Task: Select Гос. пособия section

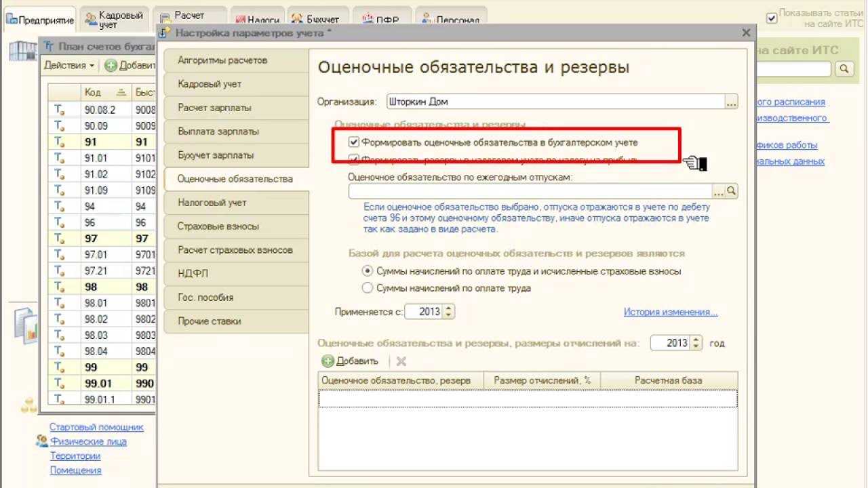Action: [x=236, y=298]
